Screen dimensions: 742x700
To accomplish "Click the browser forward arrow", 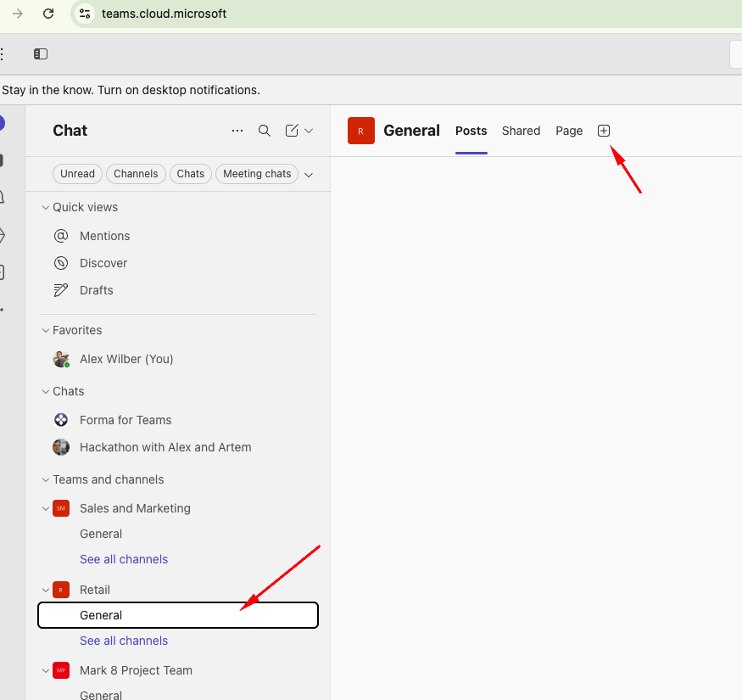I will point(18,14).
